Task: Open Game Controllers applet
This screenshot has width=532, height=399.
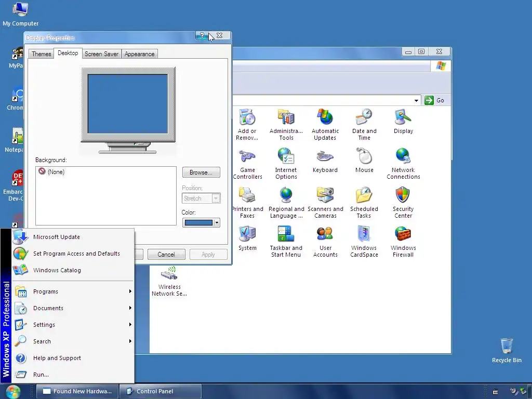Action: pos(247,164)
